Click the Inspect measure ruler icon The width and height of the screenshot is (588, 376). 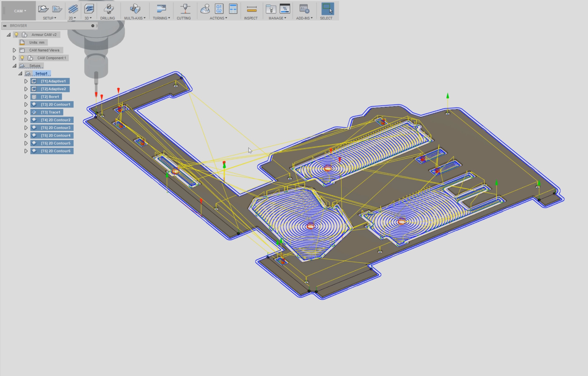[251, 9]
